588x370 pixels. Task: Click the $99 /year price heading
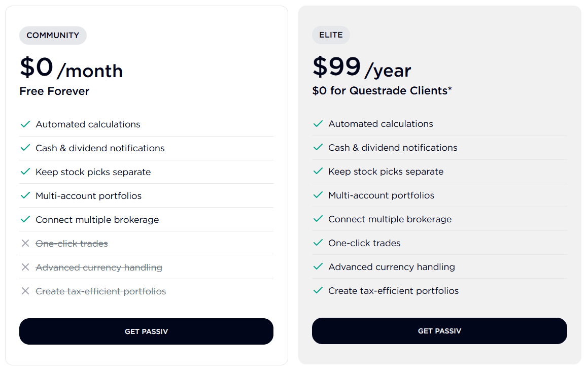pyautogui.click(x=361, y=68)
